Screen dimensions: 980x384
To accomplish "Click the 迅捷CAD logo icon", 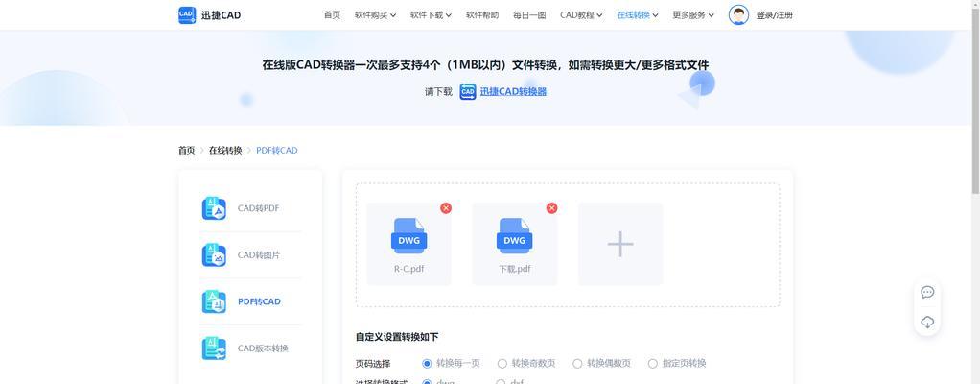I will tap(187, 15).
